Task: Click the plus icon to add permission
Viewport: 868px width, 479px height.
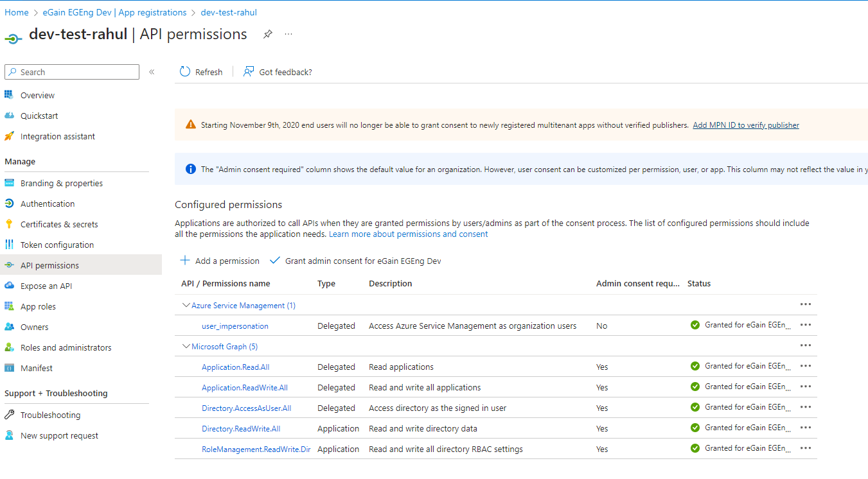Action: (x=185, y=261)
